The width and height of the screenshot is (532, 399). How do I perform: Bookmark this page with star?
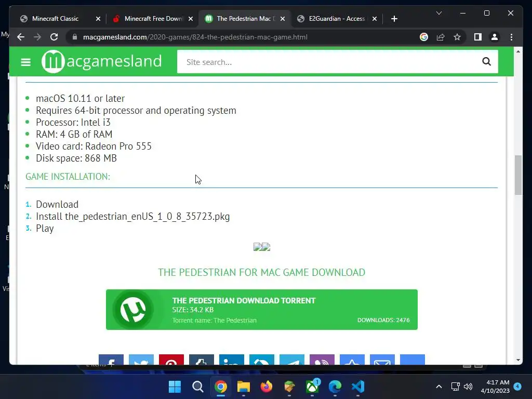(x=457, y=37)
